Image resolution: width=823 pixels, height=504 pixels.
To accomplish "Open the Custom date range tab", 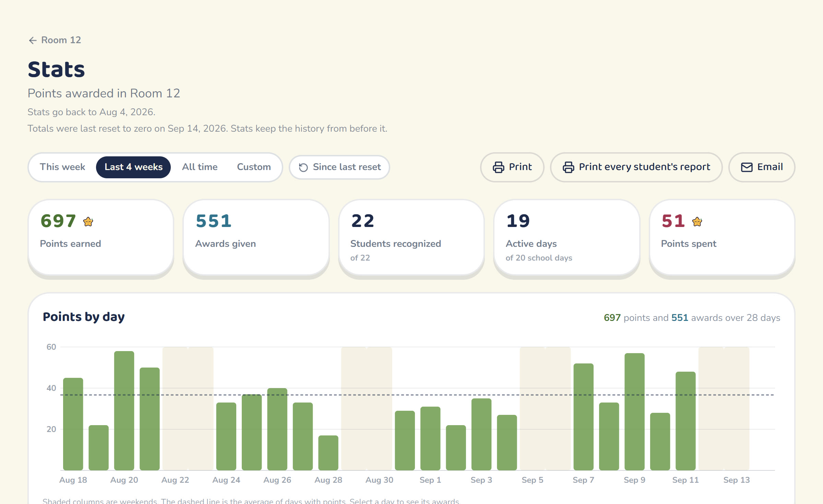I will (254, 167).
